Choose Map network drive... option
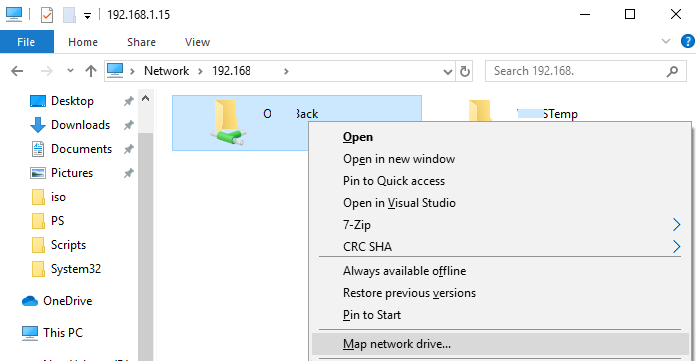Viewport: 696px width, 361px height. (501, 344)
